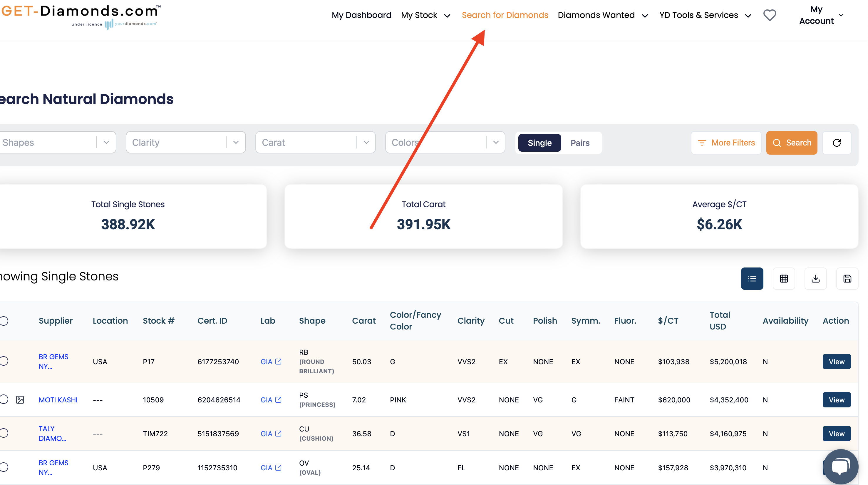Screen dimensions: 868x485
Task: Expand the Diamonds Wanted menu
Action: 603,15
